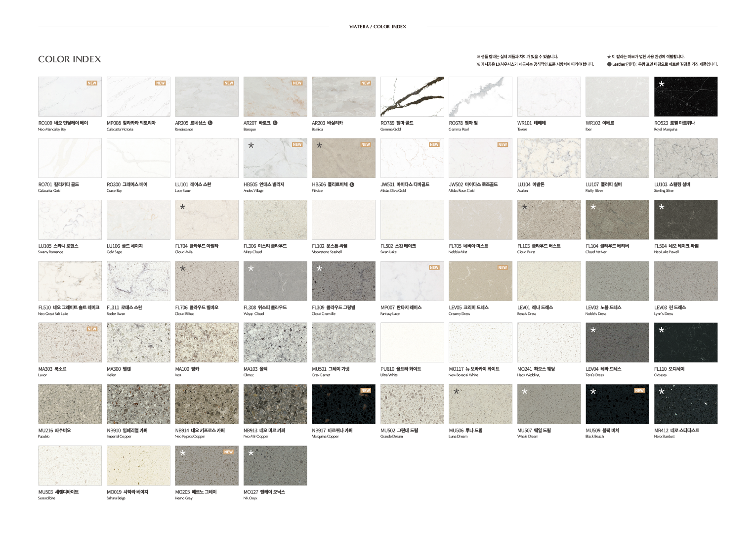
Task: Click the 'Cloud Granville' label
Action: (324, 314)
